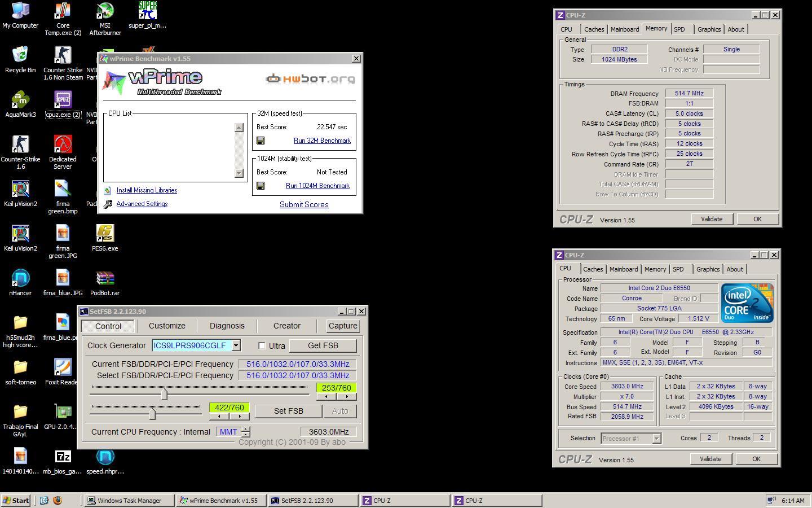Open SPD tab in upper CPU-Z window
Image resolution: width=812 pixels, height=508 pixels.
[679, 29]
